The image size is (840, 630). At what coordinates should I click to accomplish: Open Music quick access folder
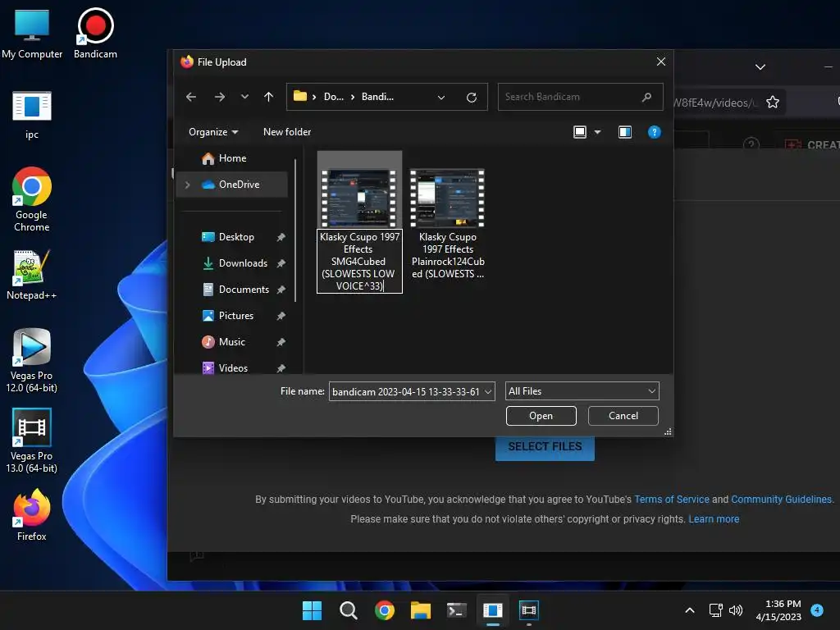[x=231, y=342]
